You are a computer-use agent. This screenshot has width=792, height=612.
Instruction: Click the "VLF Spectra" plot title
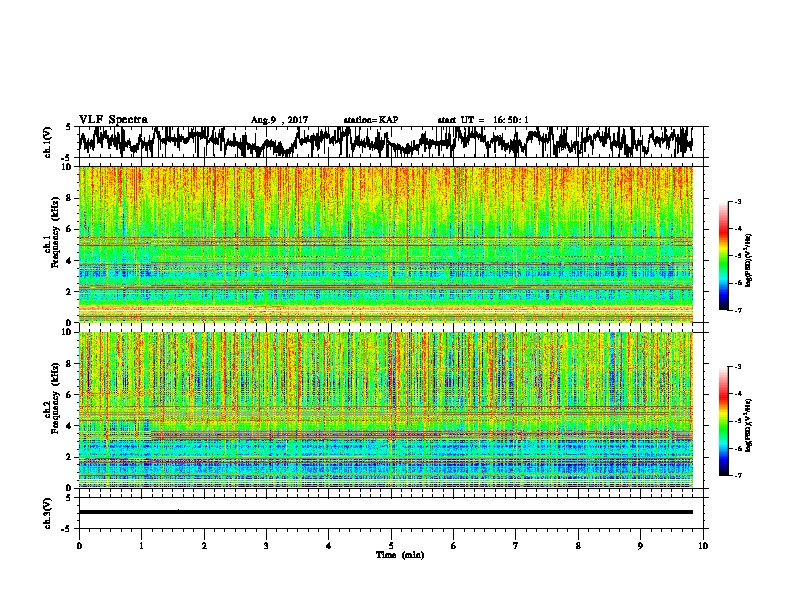tap(113, 120)
